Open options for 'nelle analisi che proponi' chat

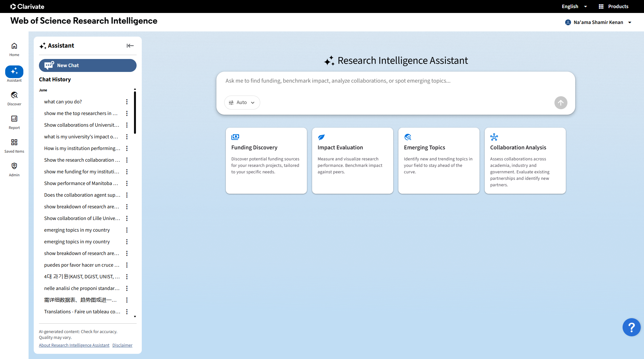127,288
